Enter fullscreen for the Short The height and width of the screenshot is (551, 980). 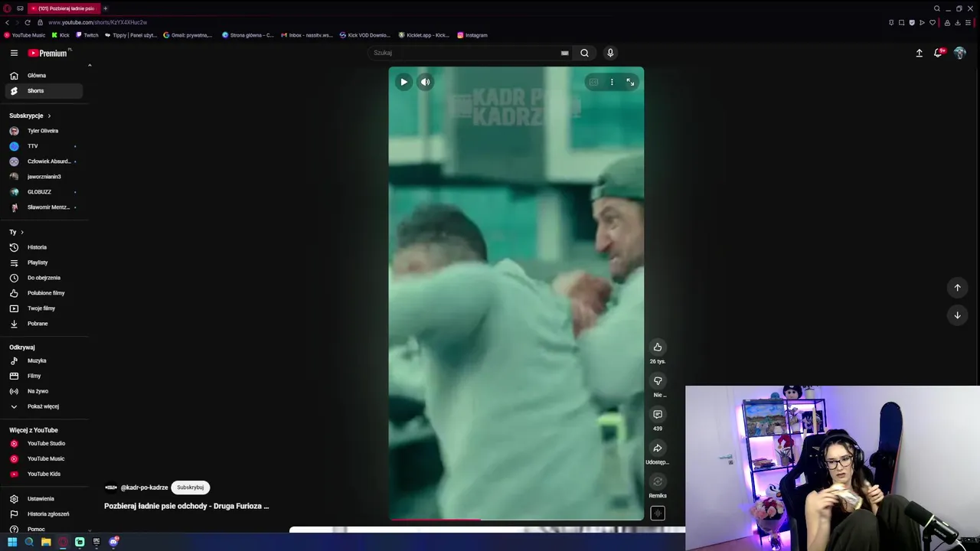(x=630, y=82)
